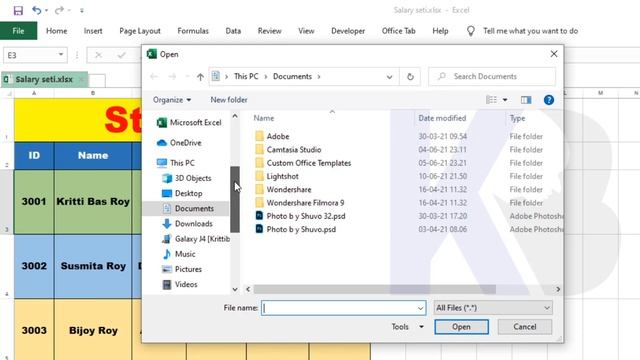Click the refresh button in address bar
640x360 pixels.
(x=410, y=77)
